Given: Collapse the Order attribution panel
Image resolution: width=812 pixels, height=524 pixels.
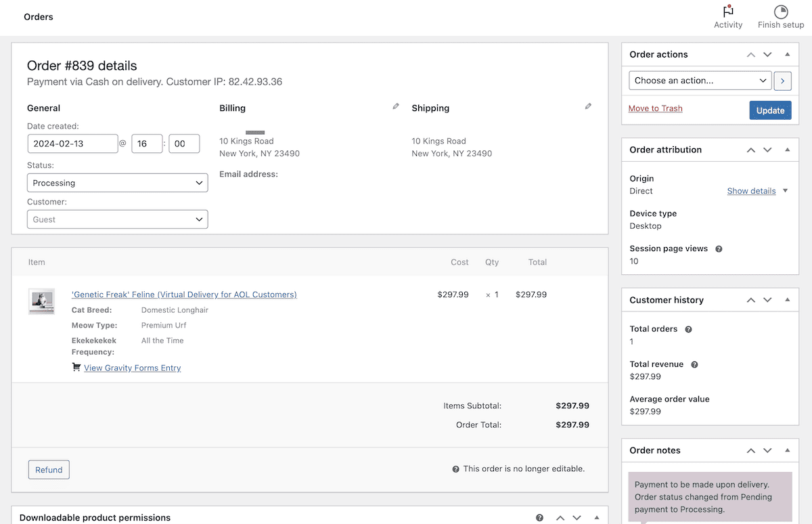Looking at the screenshot, I should point(787,150).
